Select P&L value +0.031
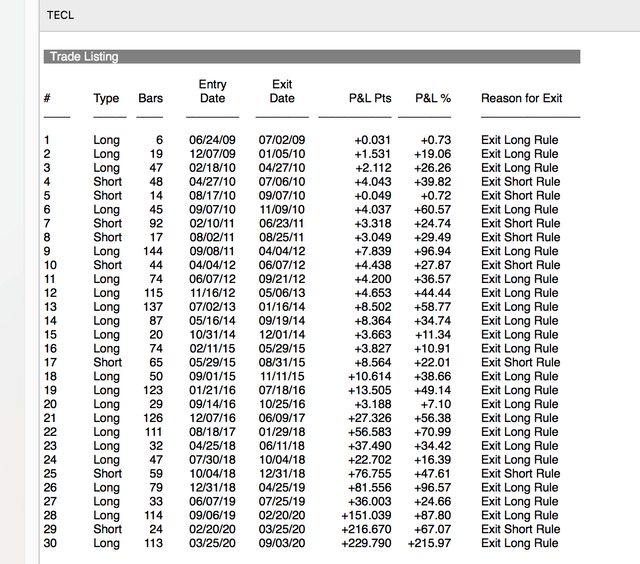This screenshot has height=564, width=640. (x=372, y=140)
